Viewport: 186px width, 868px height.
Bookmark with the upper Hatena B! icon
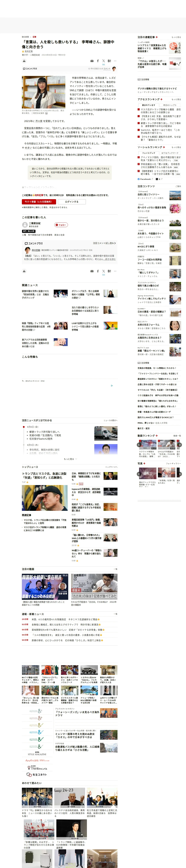point(109,61)
